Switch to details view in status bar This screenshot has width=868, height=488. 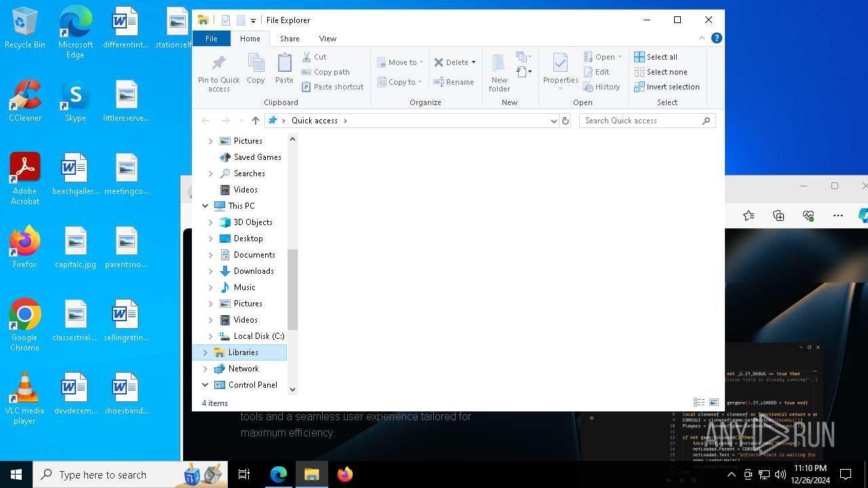tap(699, 403)
